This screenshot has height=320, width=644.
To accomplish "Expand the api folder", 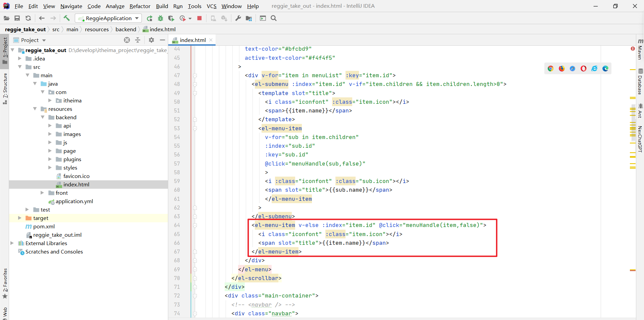I will 50,126.
